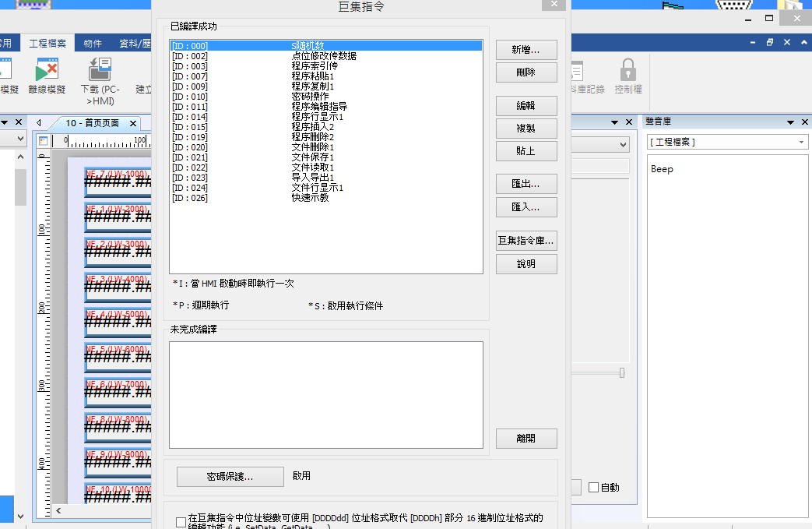Toggle the 自動 checkbox
This screenshot has height=529, width=812.
pos(593,488)
